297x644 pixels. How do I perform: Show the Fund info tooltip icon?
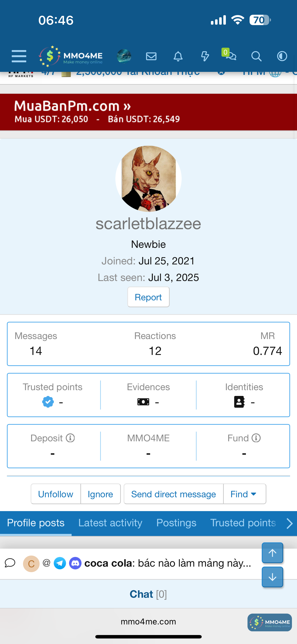pos(256,438)
